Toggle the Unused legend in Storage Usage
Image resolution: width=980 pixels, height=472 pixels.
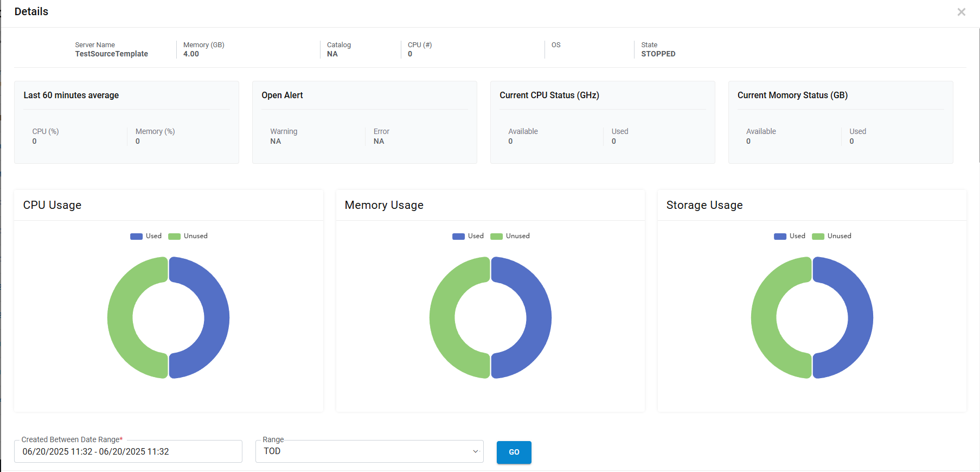[832, 236]
